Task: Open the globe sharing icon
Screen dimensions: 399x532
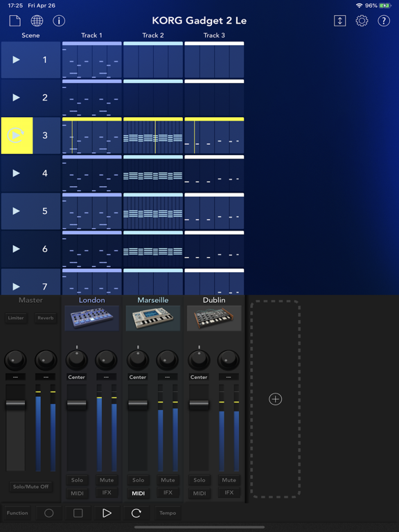Action: pyautogui.click(x=37, y=21)
